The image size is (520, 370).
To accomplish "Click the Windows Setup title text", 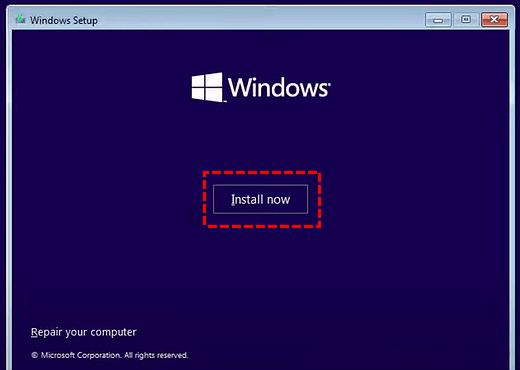I will [64, 20].
